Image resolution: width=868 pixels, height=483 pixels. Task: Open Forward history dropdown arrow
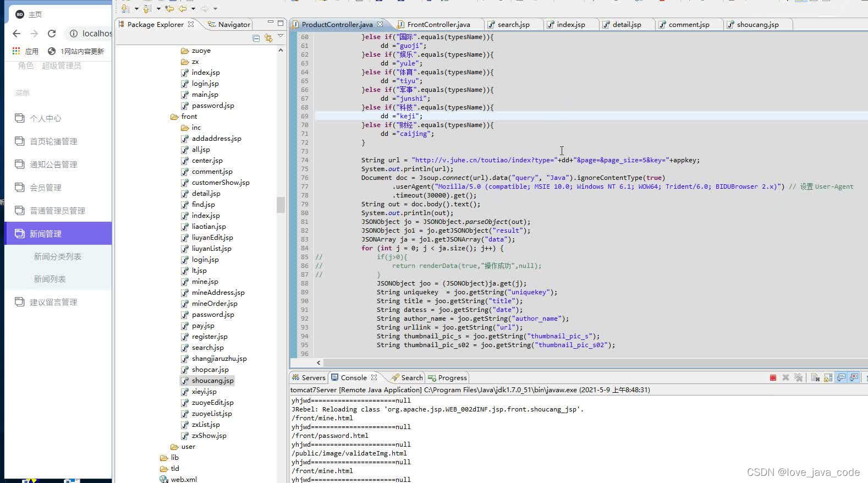215,9
